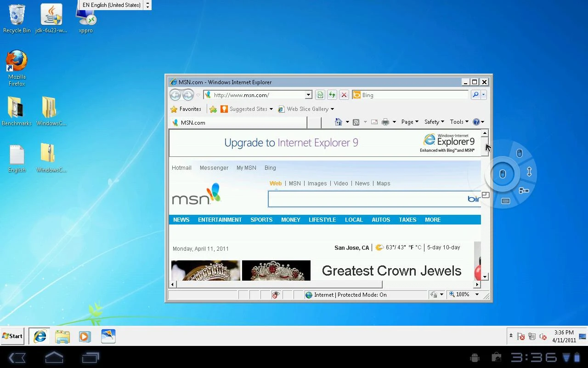Click the page vertical scrollbar down arrow
Viewport: 588px width, 368px height.
(x=485, y=277)
